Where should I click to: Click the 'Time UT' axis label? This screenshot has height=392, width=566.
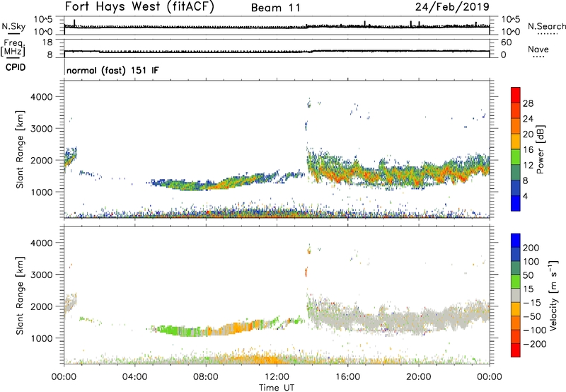[277, 388]
